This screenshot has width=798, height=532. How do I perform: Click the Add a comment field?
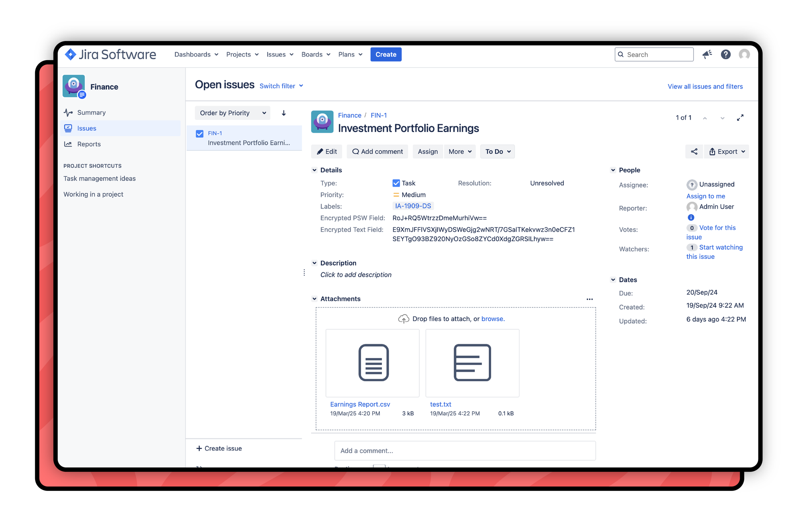[x=464, y=451]
